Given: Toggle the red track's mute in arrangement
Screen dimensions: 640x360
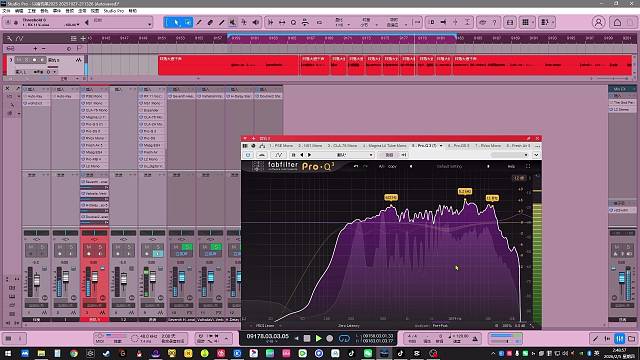Looking at the screenshot, I should (x=18, y=60).
